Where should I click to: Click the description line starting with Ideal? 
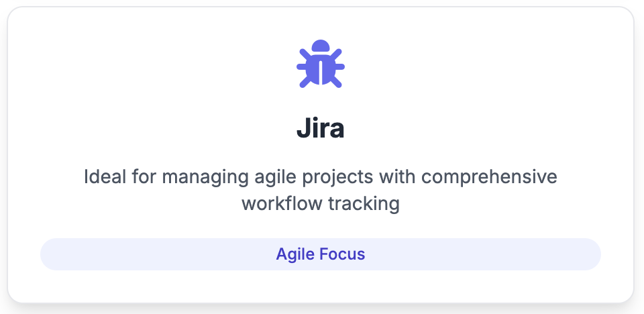[x=321, y=177]
